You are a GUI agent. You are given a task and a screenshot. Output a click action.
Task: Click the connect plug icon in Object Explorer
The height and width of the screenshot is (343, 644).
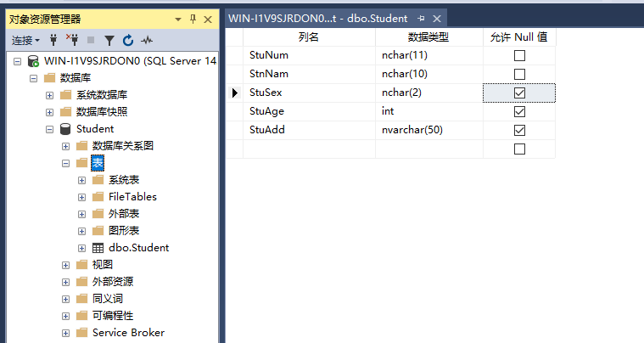point(53,40)
